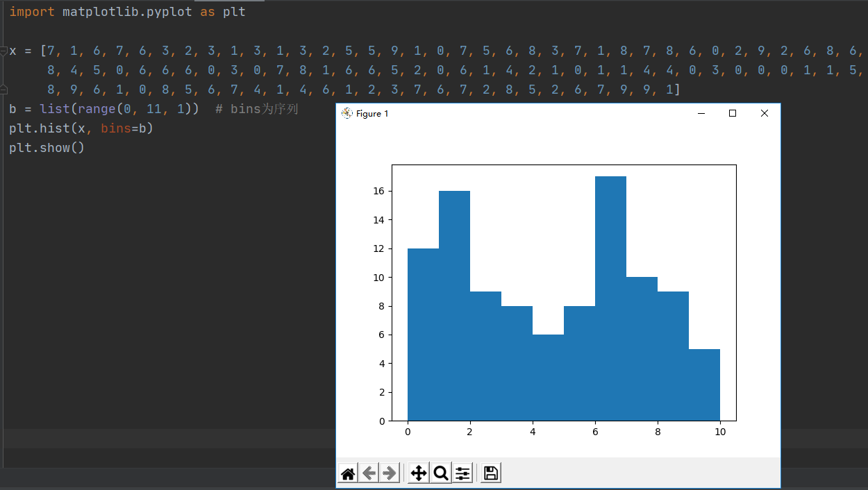Activate the Zoom to rectangle tool
The height and width of the screenshot is (490, 868).
click(x=440, y=473)
